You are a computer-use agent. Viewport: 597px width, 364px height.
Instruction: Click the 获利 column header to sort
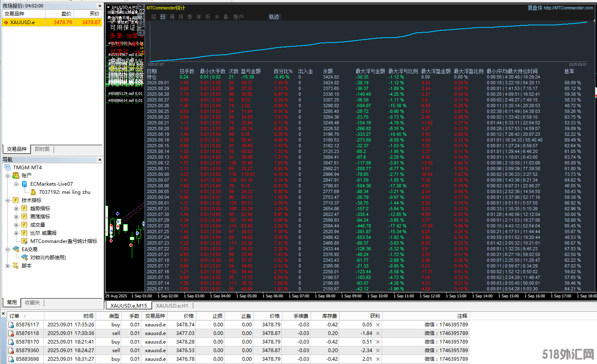374,316
